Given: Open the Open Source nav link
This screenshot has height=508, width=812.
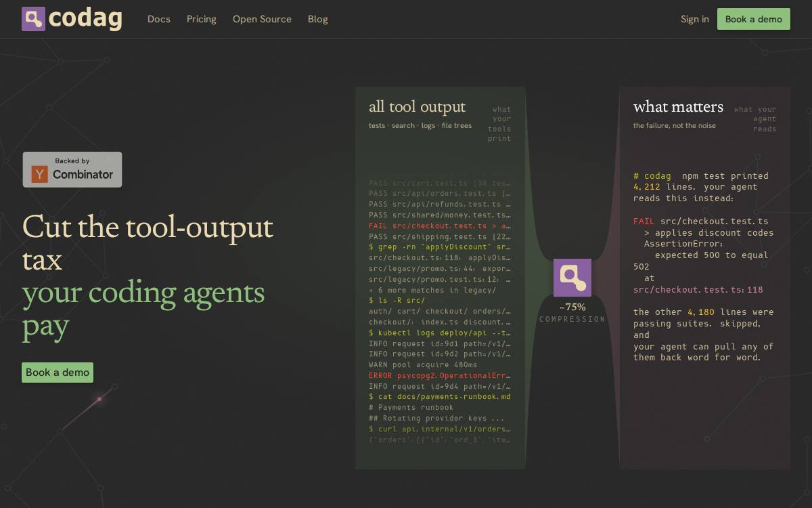Looking at the screenshot, I should (262, 19).
